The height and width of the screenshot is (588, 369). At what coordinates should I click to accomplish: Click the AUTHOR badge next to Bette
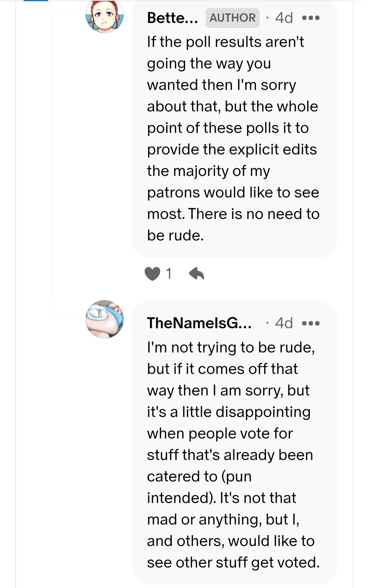click(232, 18)
